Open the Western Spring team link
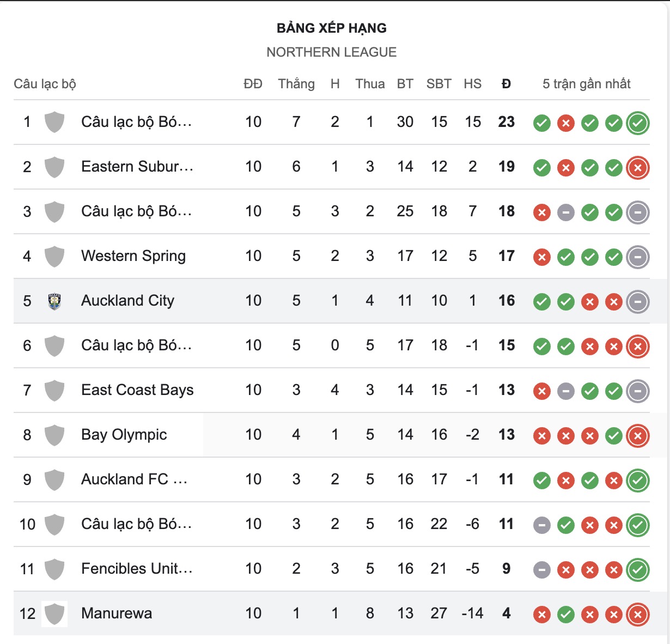Image resolution: width=670 pixels, height=644 pixels. pyautogui.click(x=133, y=256)
